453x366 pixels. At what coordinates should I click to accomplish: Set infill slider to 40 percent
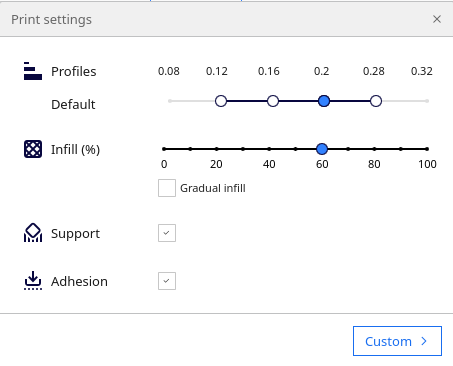coord(269,149)
